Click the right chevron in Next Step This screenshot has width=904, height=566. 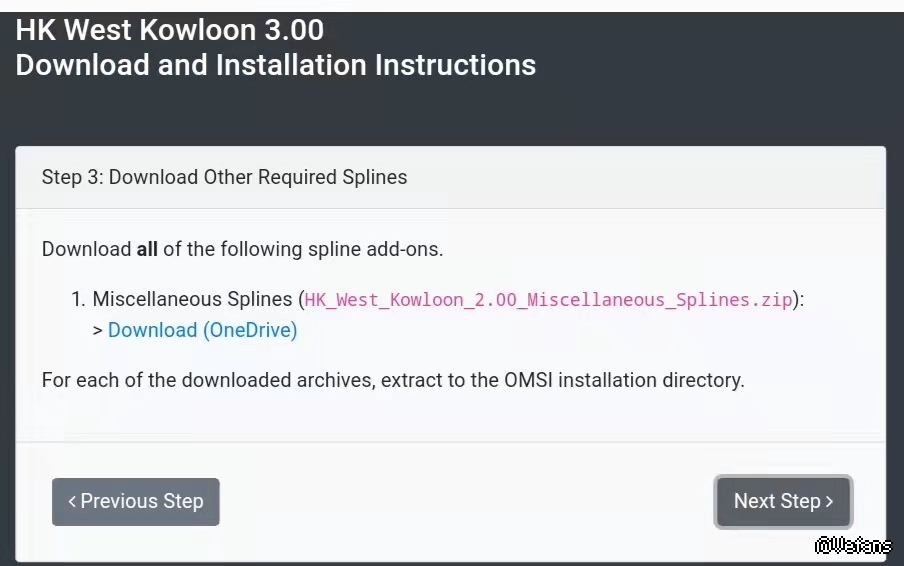tap(830, 502)
